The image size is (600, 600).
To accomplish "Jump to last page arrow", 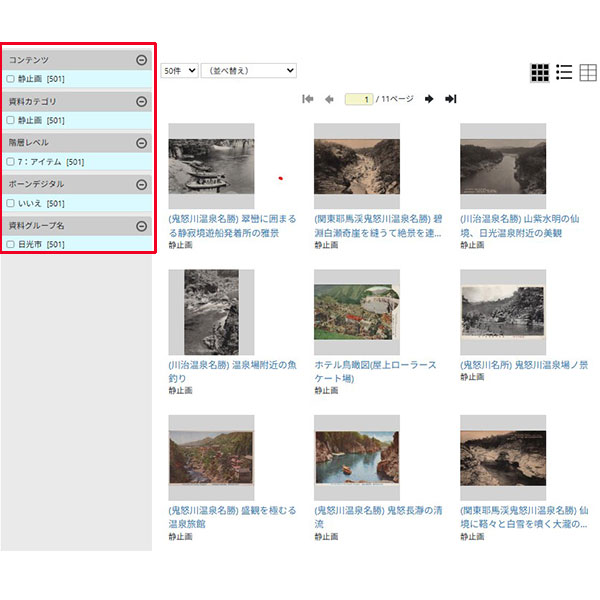I will pyautogui.click(x=451, y=99).
